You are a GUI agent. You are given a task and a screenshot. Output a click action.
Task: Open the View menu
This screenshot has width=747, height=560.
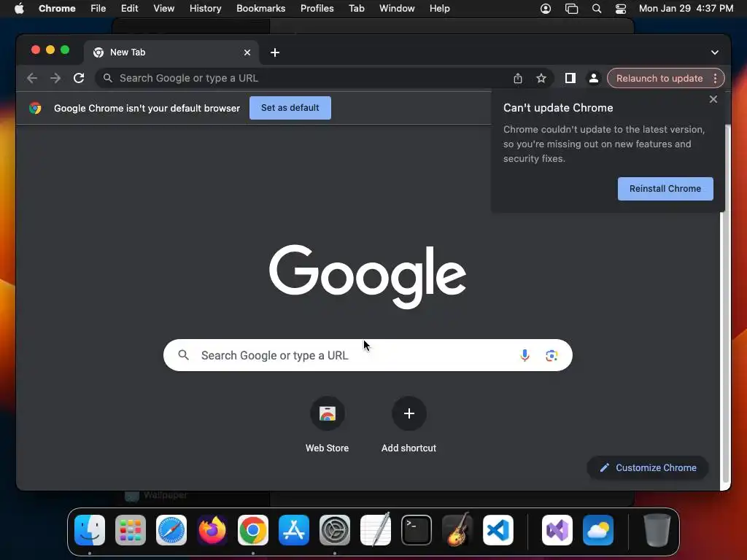tap(164, 9)
